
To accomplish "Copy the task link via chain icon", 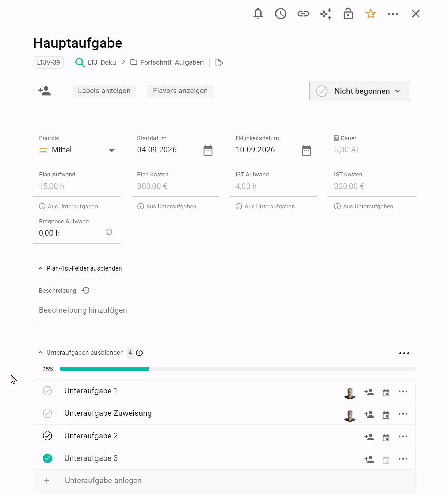I will (x=303, y=14).
